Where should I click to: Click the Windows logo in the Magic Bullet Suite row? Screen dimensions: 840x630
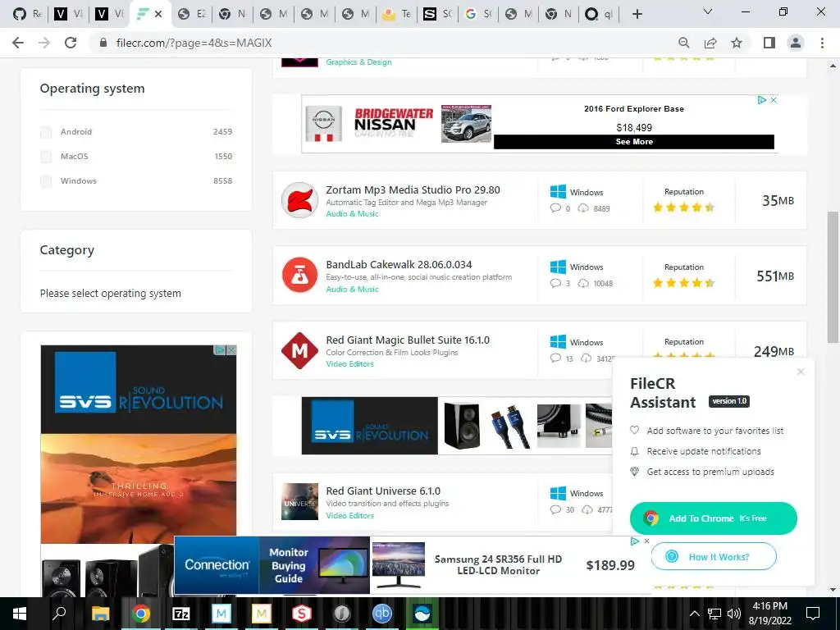pos(558,342)
